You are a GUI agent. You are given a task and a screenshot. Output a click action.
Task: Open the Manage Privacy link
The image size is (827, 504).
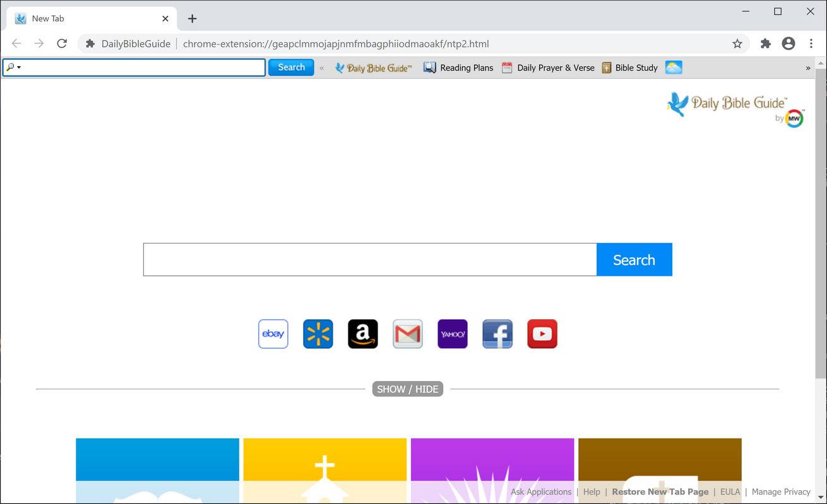click(781, 492)
